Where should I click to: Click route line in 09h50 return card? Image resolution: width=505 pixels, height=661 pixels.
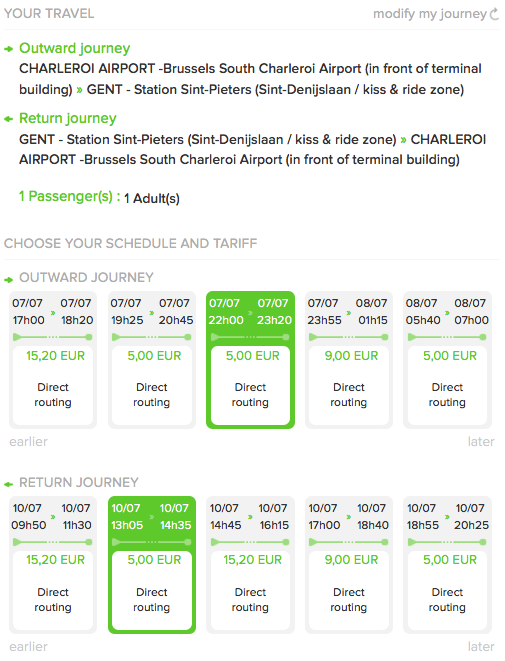point(53,542)
